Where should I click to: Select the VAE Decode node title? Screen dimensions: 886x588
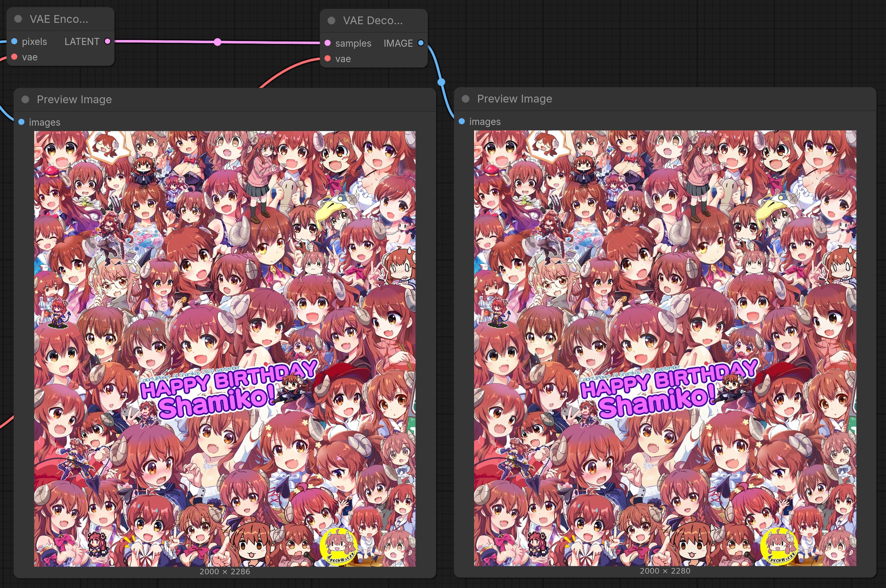pyautogui.click(x=373, y=21)
